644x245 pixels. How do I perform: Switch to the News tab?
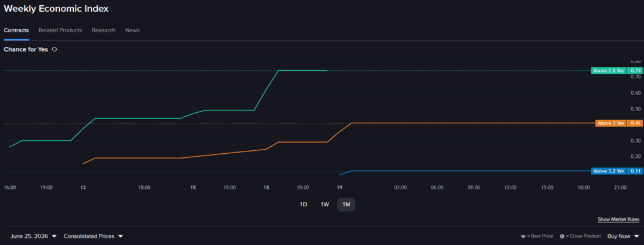click(132, 30)
